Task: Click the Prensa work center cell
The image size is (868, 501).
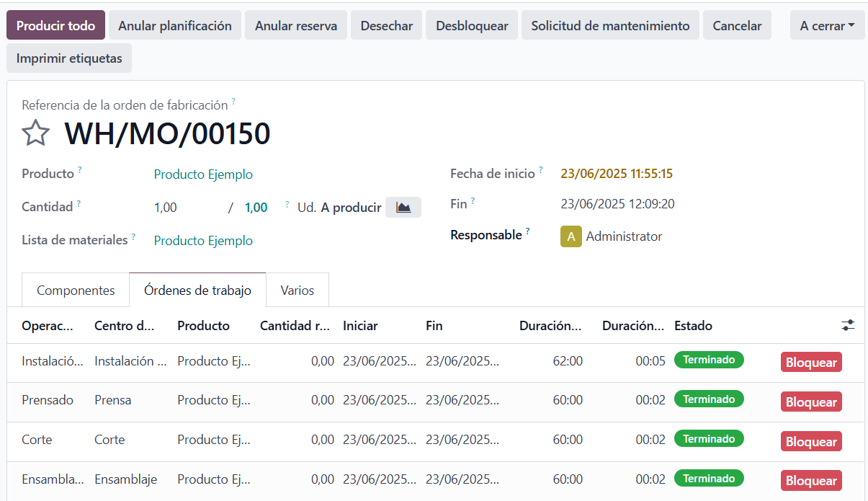Action: click(112, 400)
